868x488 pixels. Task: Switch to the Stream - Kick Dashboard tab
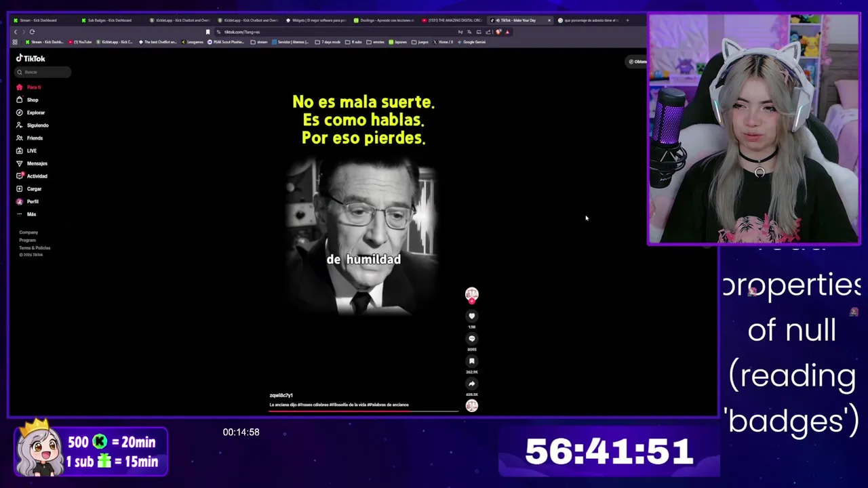pyautogui.click(x=43, y=20)
